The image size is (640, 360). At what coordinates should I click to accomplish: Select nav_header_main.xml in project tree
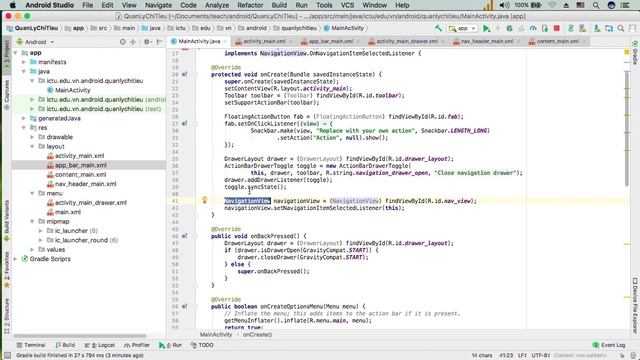pyautogui.click(x=85, y=184)
